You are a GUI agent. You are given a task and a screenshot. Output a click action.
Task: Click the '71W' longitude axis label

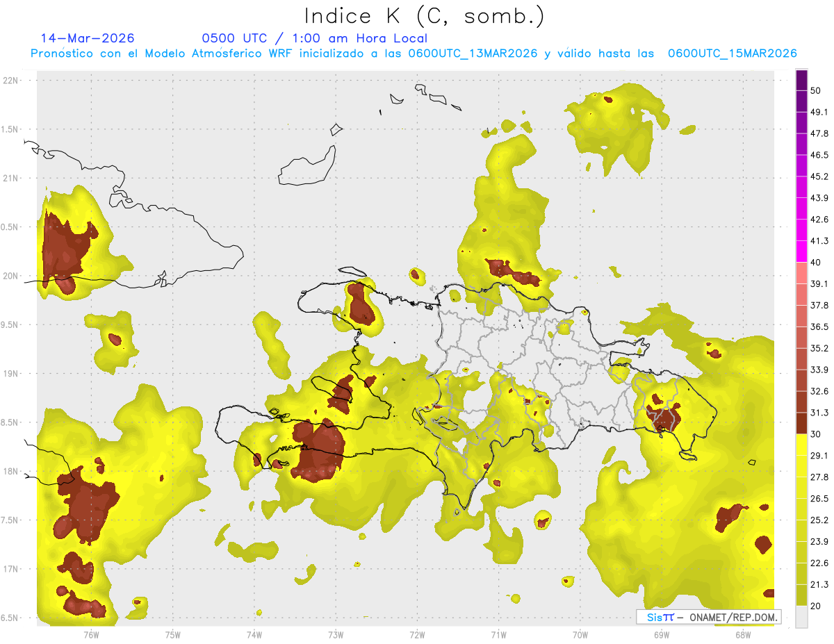pos(498,634)
